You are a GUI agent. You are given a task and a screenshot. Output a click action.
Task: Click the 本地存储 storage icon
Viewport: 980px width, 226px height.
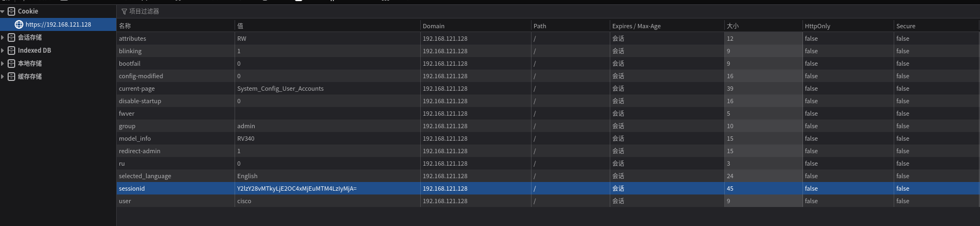11,64
